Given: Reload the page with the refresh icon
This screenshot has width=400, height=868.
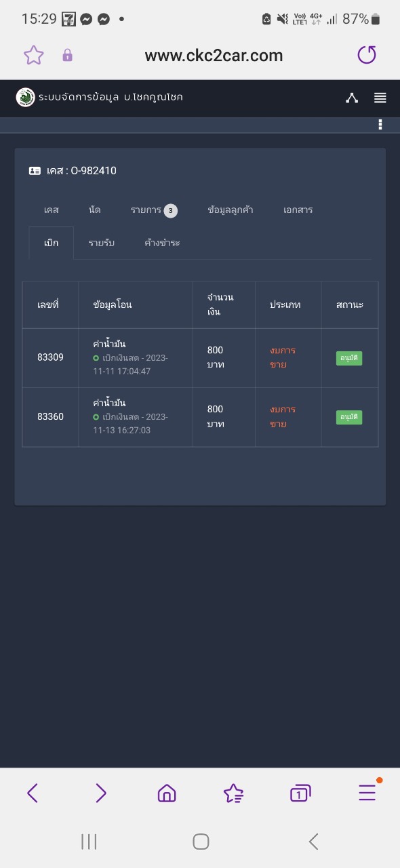Looking at the screenshot, I should click(x=367, y=55).
